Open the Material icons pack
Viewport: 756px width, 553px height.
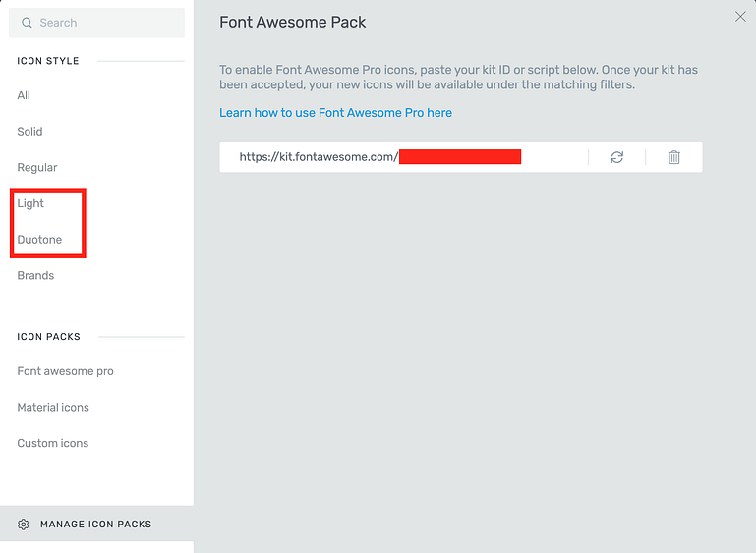[53, 408]
